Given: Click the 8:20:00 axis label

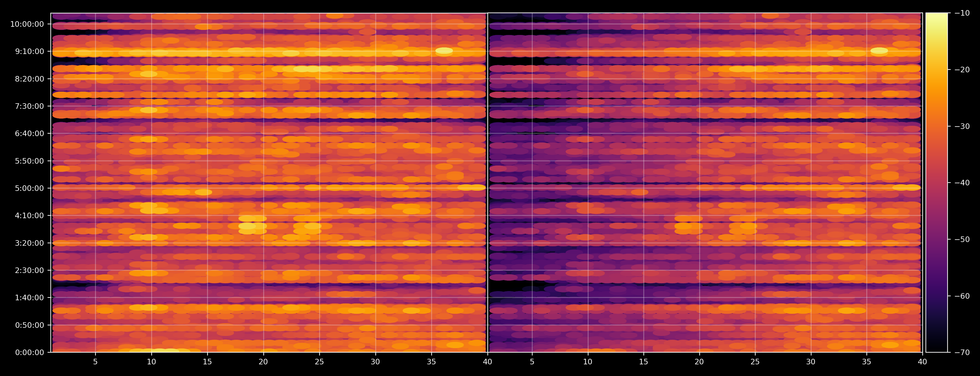Looking at the screenshot, I should pos(29,79).
